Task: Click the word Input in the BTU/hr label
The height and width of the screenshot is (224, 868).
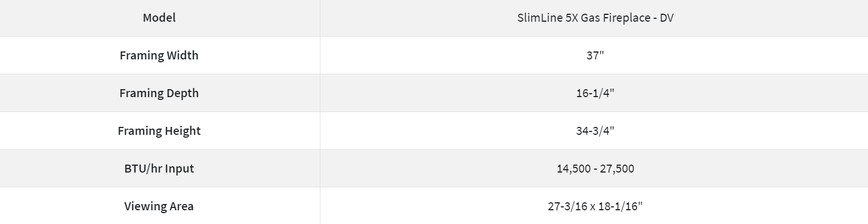Action: [x=179, y=169]
